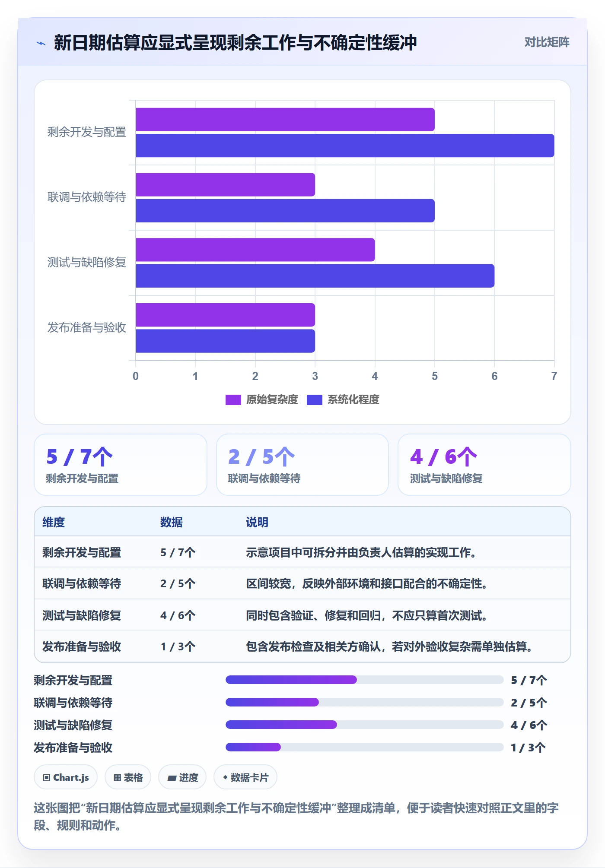
Task: Click the chart title 新日期估算应显式呈现剩余工作与不确定性缓冲
Action: (x=236, y=43)
